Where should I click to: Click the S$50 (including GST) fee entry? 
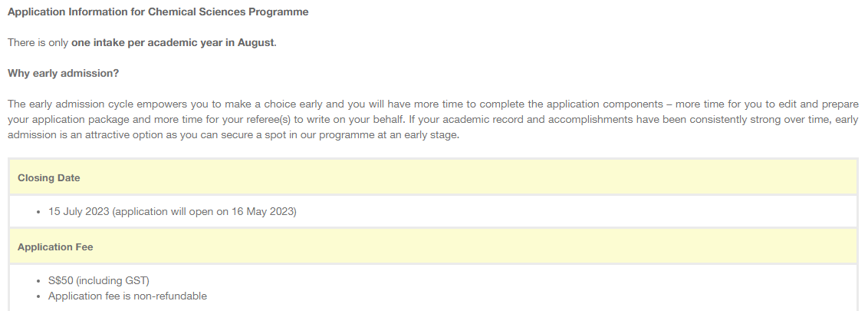[x=98, y=281]
